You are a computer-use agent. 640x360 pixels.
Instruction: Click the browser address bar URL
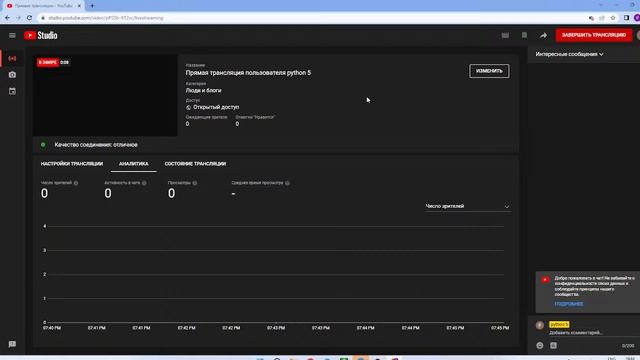pyautogui.click(x=106, y=18)
